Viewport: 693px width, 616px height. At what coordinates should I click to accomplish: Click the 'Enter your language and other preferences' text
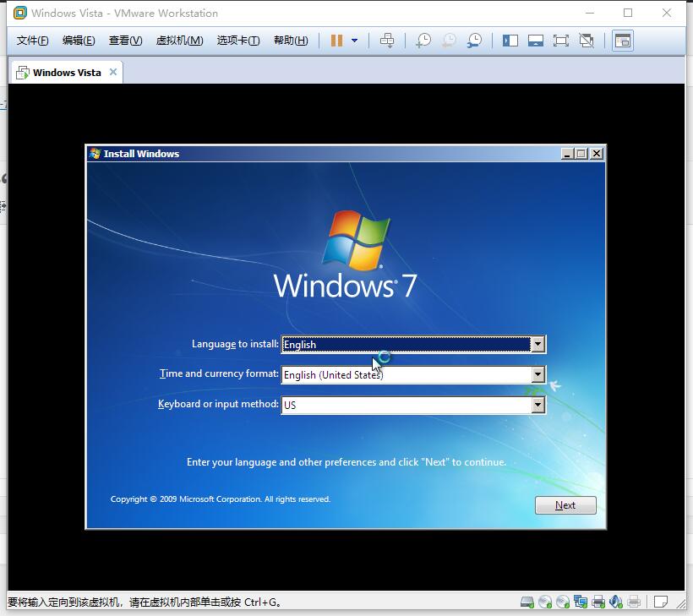(x=346, y=461)
